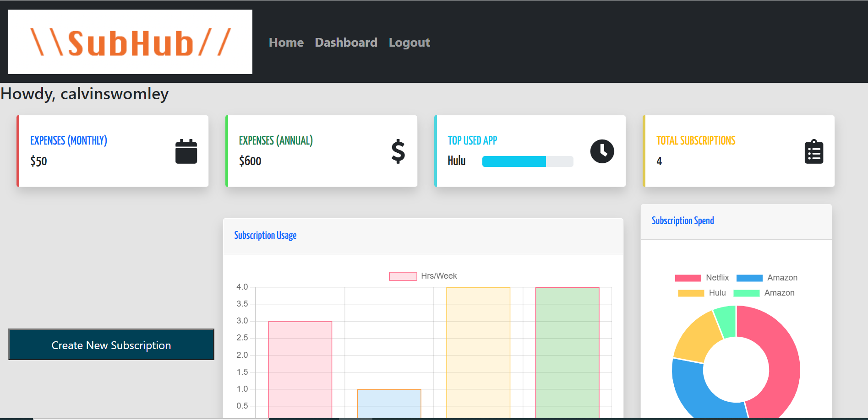Click the Amazon legend label next to the green marker

[779, 293]
